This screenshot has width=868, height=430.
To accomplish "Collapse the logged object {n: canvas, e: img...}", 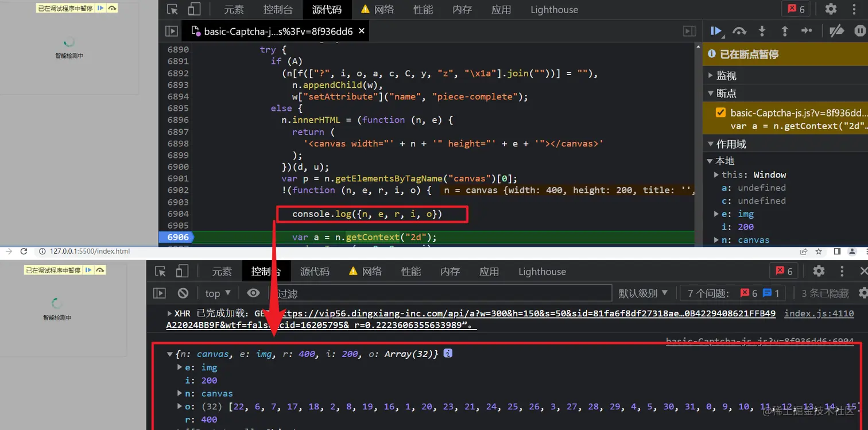I will pyautogui.click(x=170, y=354).
